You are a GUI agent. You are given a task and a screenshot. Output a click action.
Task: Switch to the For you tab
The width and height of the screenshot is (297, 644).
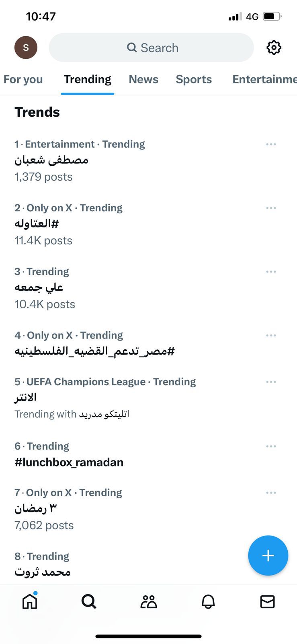(23, 79)
